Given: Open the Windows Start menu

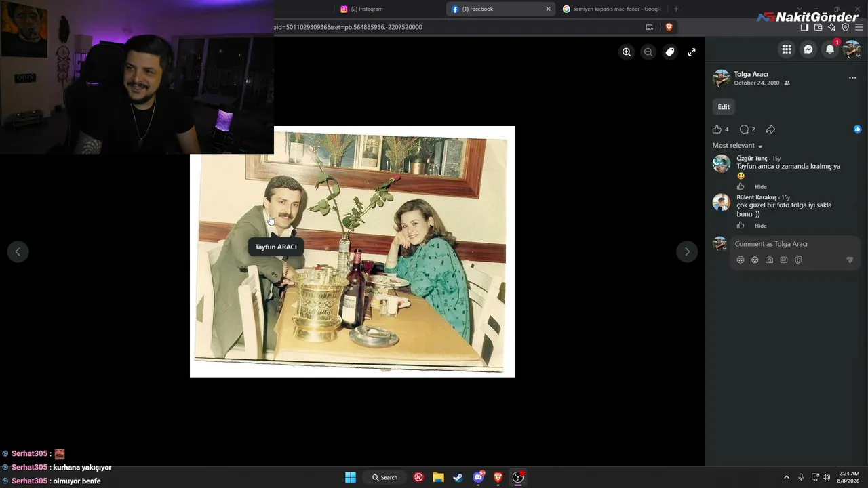Looking at the screenshot, I should (x=351, y=477).
